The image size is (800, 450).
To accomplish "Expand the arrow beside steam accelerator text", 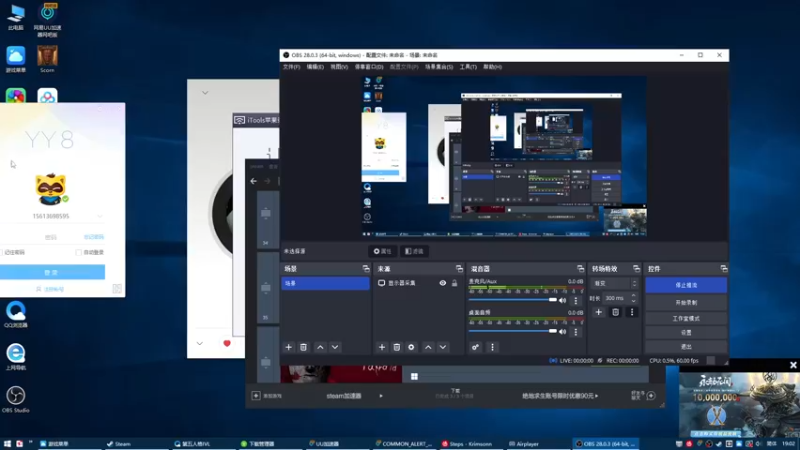I will (x=381, y=396).
